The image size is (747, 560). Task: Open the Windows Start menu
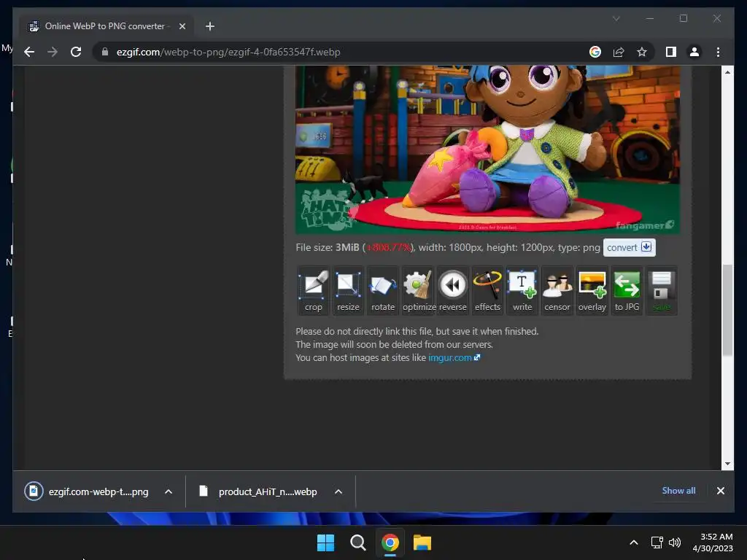pos(326,542)
